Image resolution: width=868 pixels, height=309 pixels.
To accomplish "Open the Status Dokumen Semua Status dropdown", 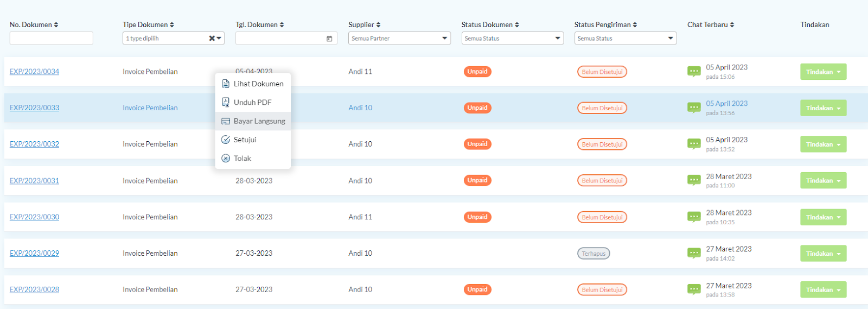I will 513,39.
